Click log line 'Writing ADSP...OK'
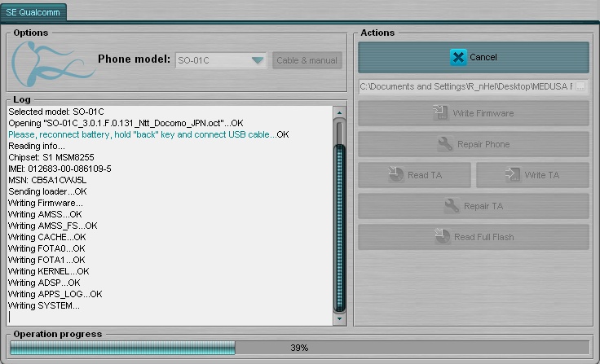 pos(44,283)
